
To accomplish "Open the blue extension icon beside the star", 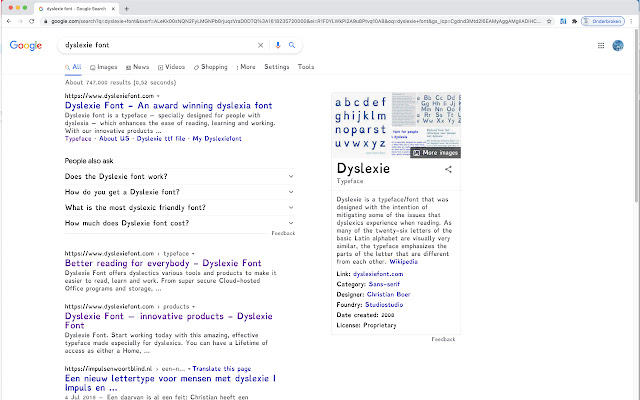I will [563, 21].
